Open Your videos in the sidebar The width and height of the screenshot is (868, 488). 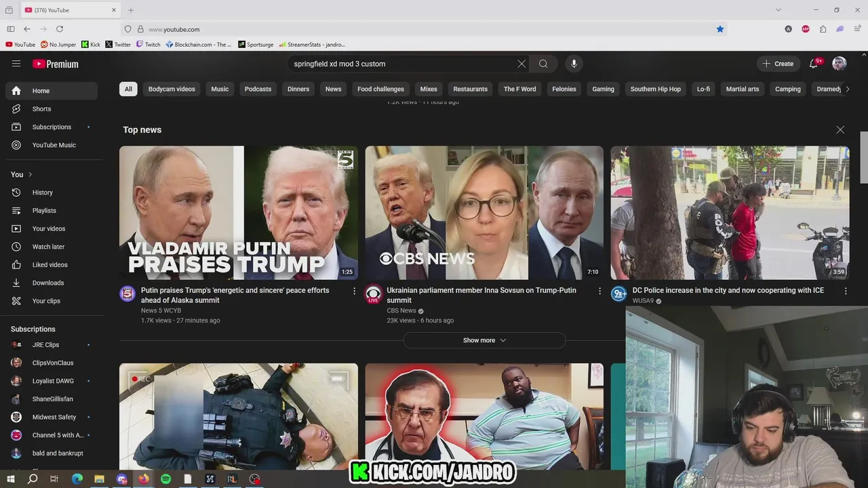point(52,228)
